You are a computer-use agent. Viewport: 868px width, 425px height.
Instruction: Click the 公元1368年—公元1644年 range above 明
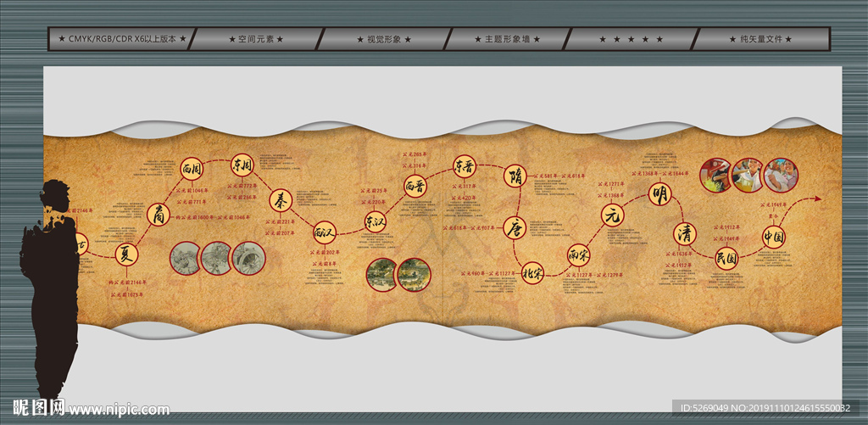(x=659, y=174)
